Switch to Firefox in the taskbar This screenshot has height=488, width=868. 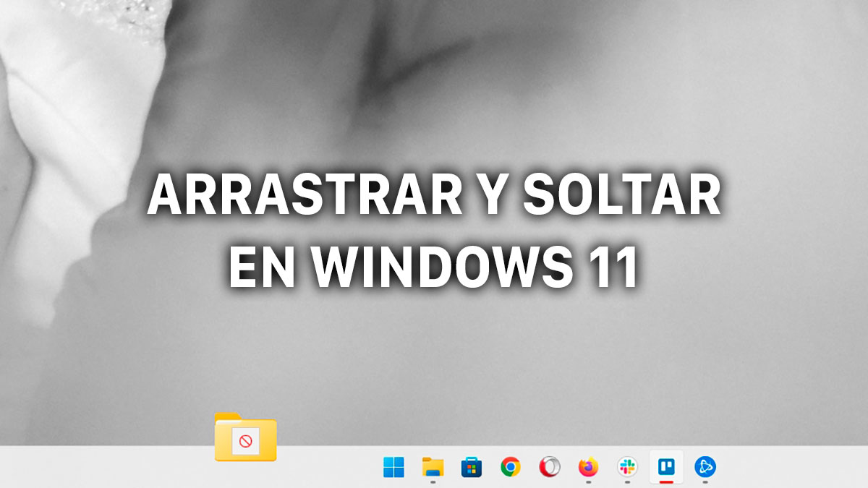pyautogui.click(x=589, y=468)
